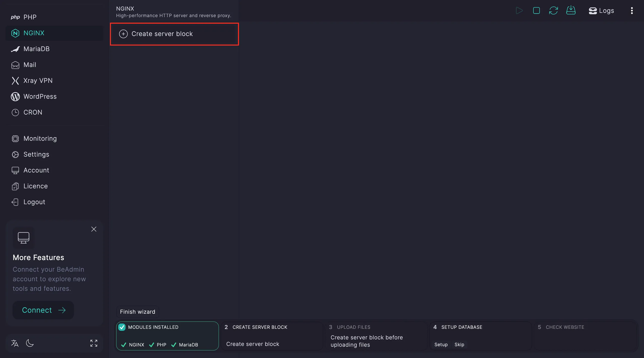Screen dimensions: 644x358
Task: Open the PHP module in sidebar
Action: click(x=54, y=17)
